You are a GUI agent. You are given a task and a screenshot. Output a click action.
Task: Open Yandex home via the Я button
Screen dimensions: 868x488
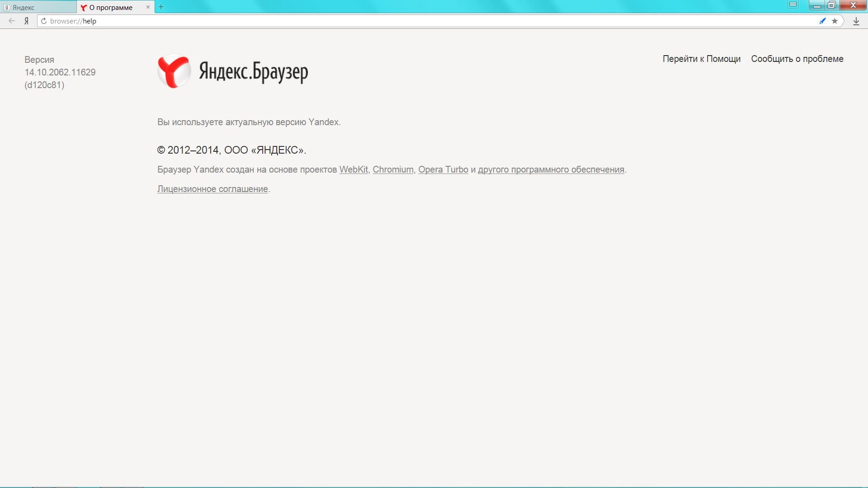tap(27, 21)
